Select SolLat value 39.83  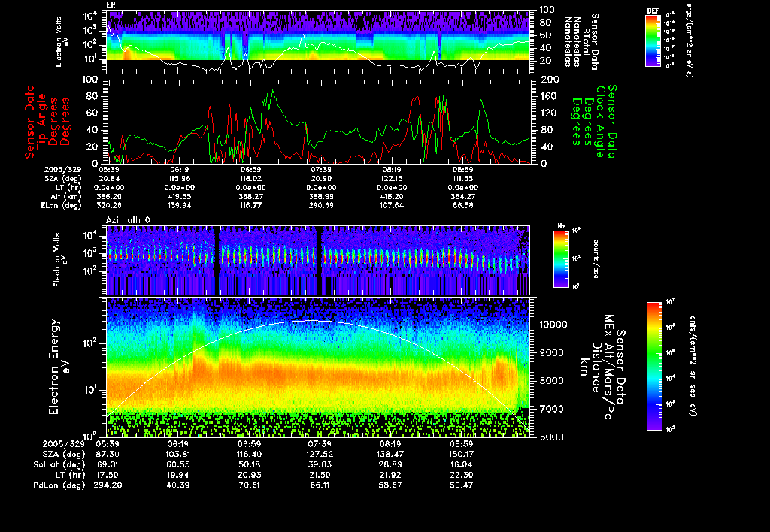pyautogui.click(x=320, y=465)
